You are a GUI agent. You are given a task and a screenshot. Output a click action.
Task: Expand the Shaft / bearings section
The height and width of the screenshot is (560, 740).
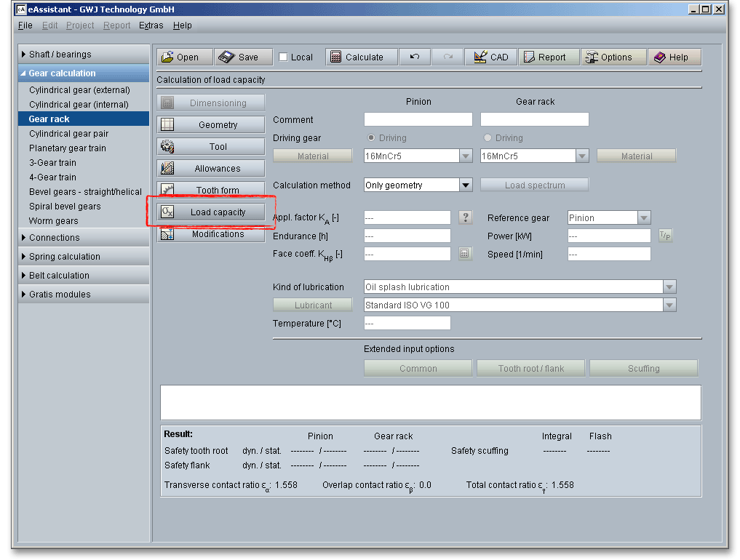83,55
